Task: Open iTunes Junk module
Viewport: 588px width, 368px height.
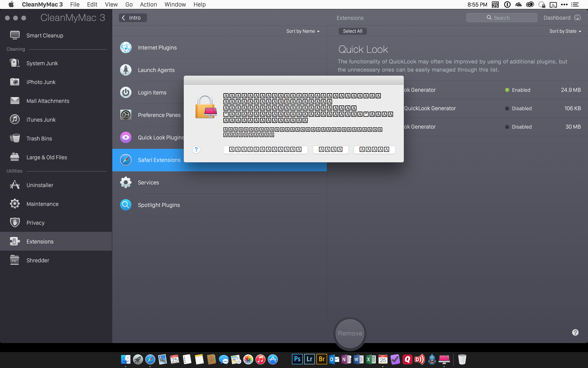Action: click(x=56, y=120)
